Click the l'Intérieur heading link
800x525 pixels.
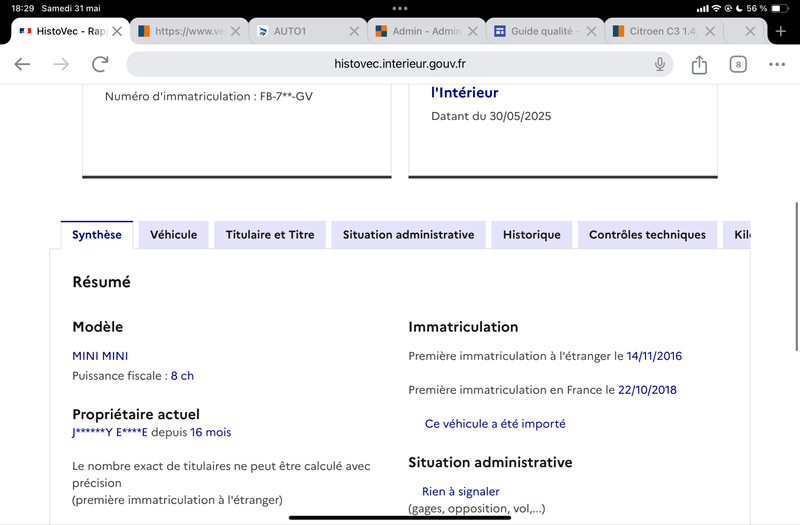pyautogui.click(x=464, y=92)
